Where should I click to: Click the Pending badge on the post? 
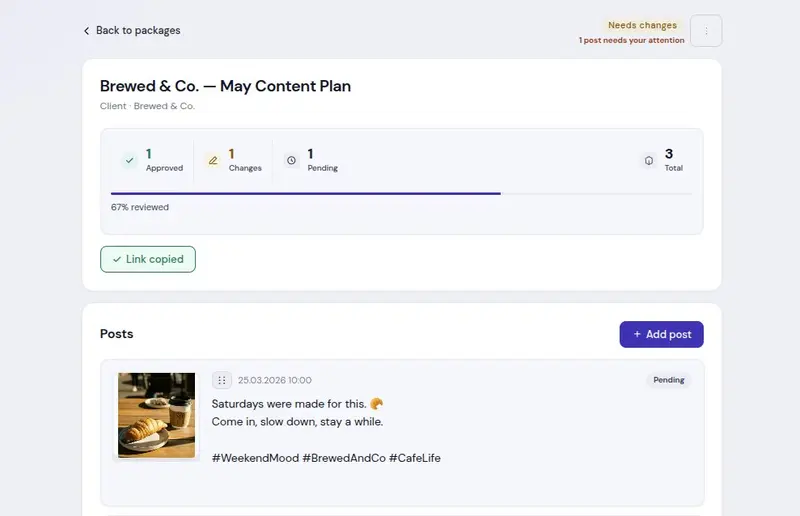point(669,380)
